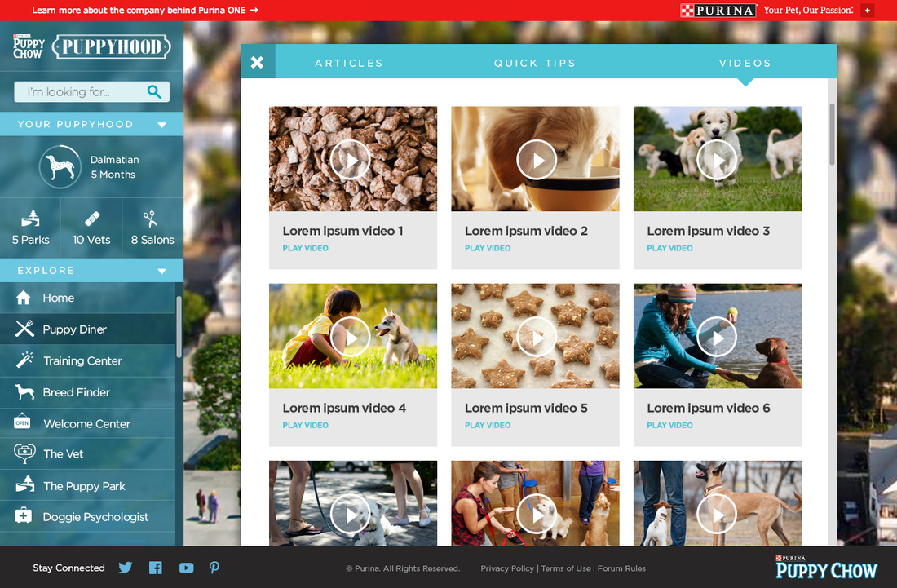
Task: Click the Learn more about Purina ONE link
Action: 145,11
